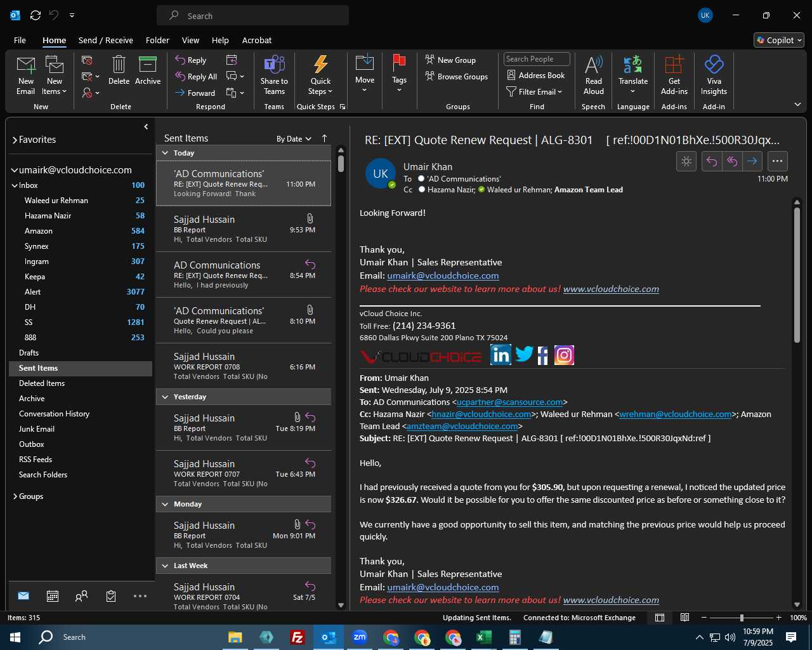Open Sajjad Hussain BB Report 9:53 PM email
Viewport: 812px width, 650px height.
(244, 229)
